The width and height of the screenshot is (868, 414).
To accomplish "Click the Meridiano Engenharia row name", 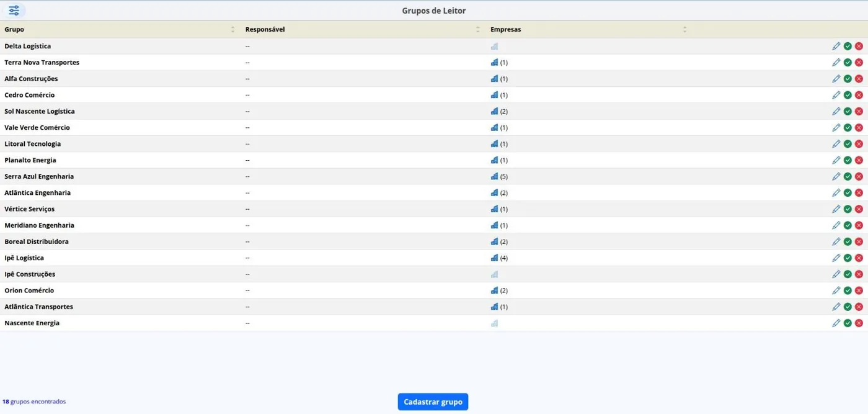I will (x=39, y=225).
